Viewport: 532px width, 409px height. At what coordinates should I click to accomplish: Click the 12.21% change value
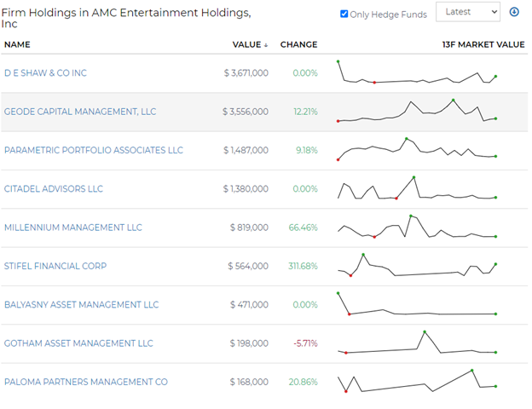click(305, 112)
